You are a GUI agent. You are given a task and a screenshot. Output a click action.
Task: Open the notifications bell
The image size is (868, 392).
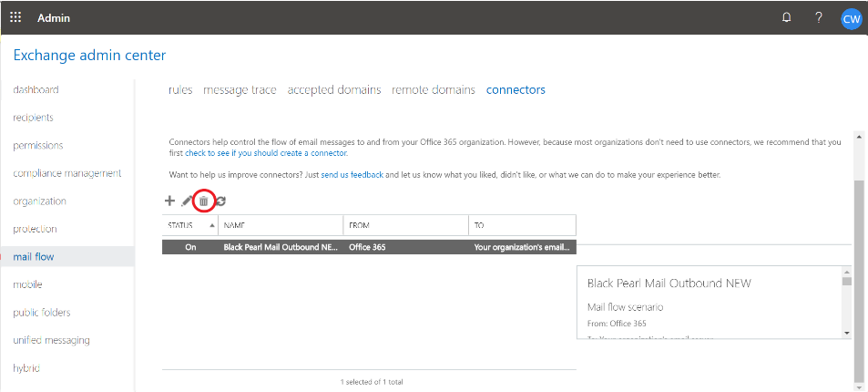click(786, 17)
